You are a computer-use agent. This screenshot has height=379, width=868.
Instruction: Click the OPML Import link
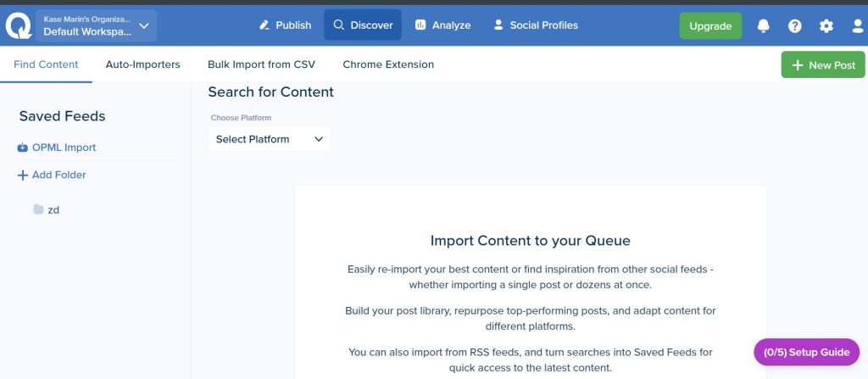64,148
